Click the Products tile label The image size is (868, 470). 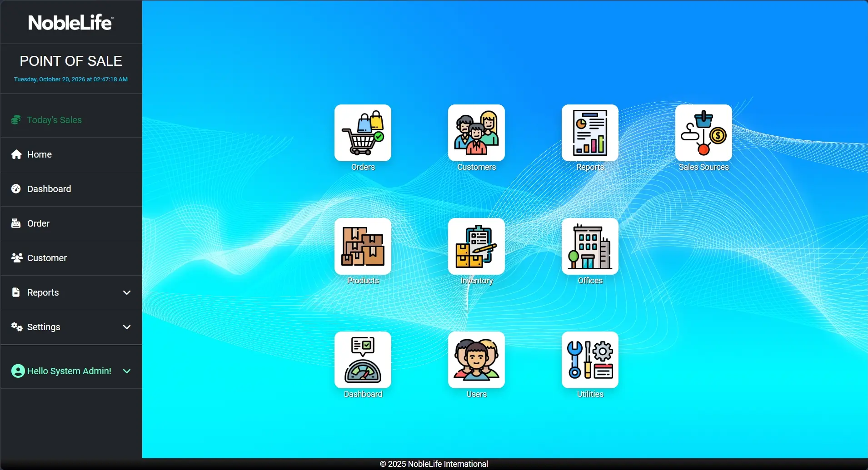363,281
